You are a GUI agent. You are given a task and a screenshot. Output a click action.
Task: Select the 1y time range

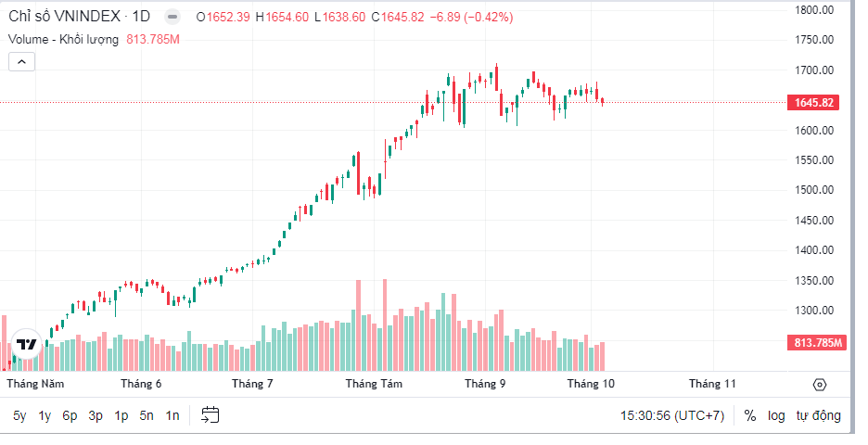[45, 415]
